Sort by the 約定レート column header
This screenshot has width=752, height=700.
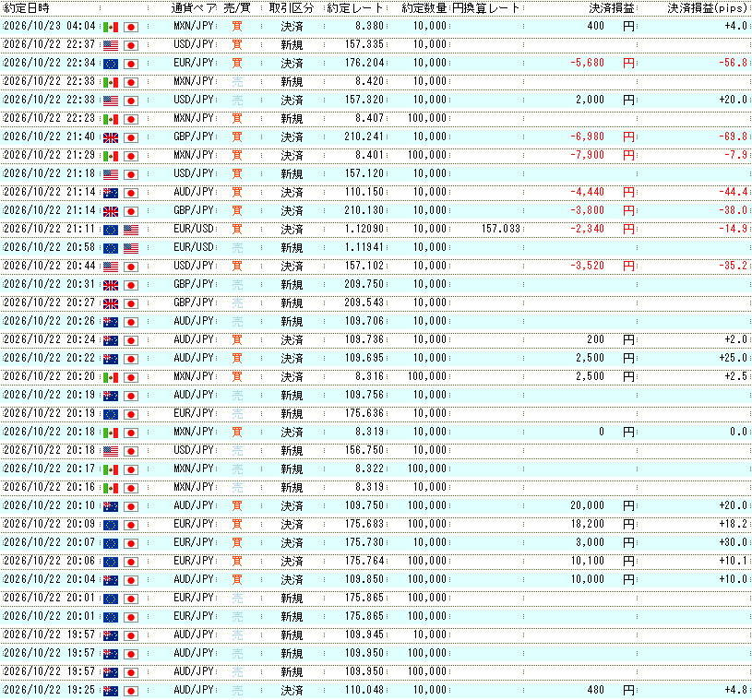coord(355,8)
